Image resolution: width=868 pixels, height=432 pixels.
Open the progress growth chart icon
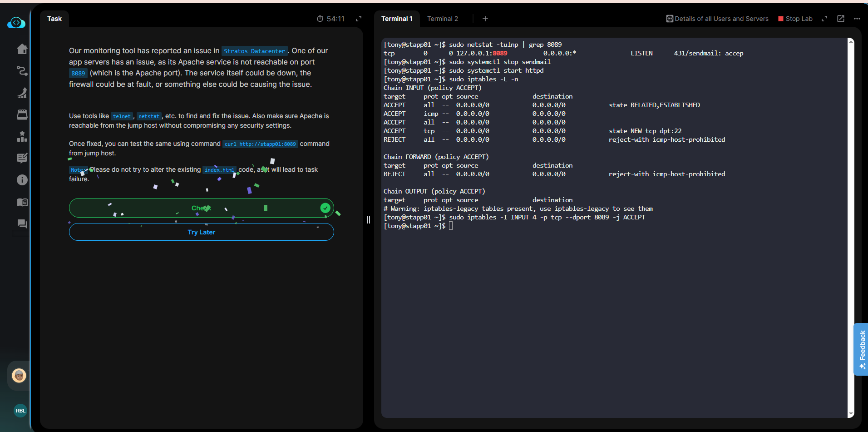point(22,93)
